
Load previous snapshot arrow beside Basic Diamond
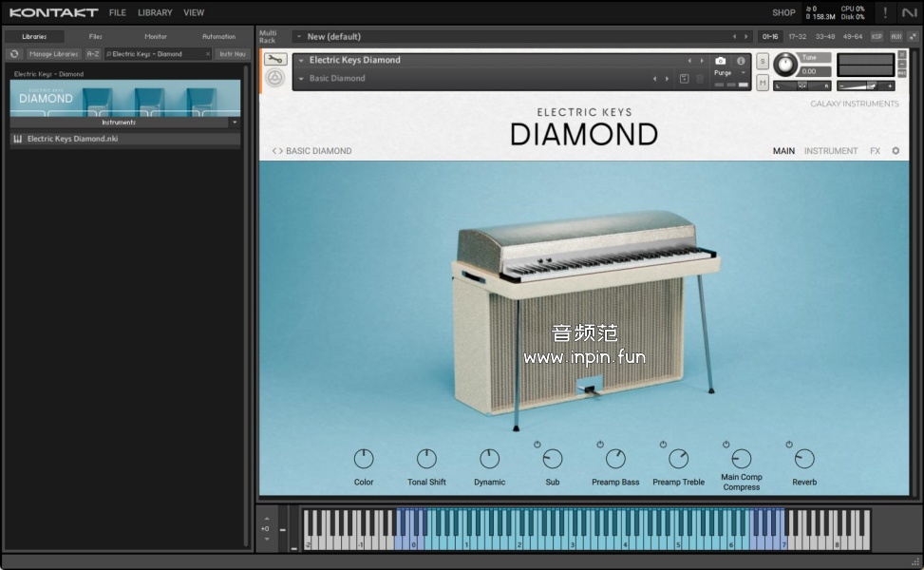point(654,79)
